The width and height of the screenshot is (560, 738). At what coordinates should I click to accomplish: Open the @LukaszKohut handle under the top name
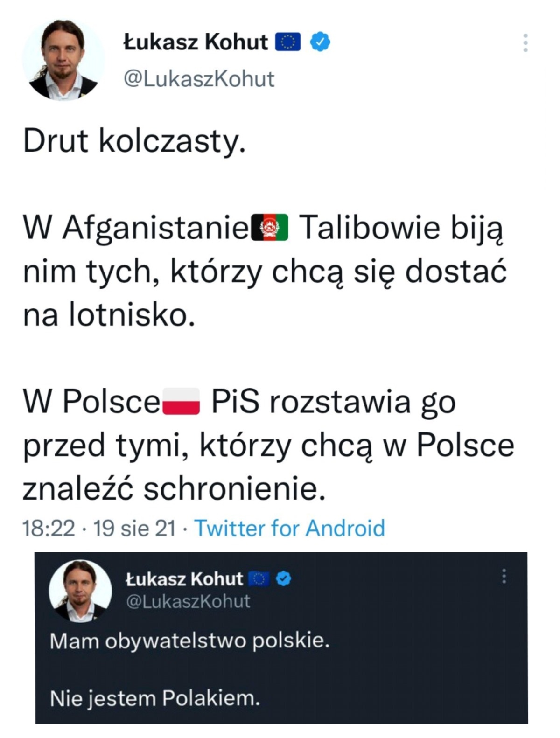tap(199, 79)
